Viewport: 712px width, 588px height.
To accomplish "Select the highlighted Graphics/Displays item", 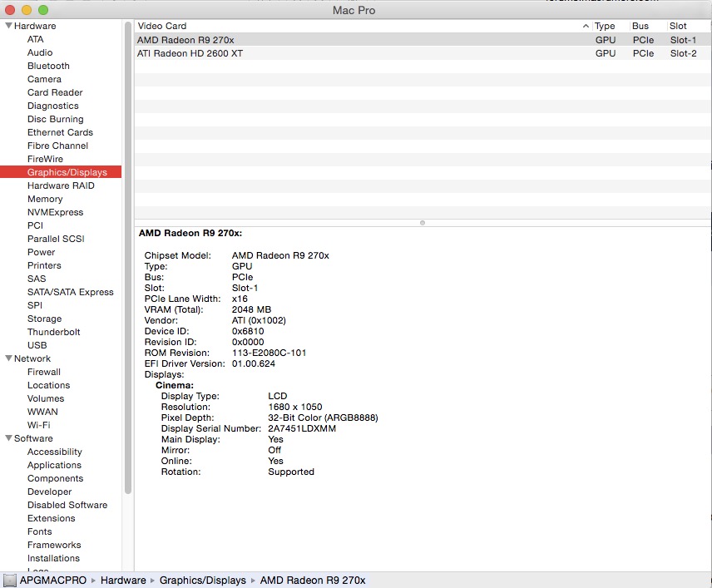I will [61, 172].
